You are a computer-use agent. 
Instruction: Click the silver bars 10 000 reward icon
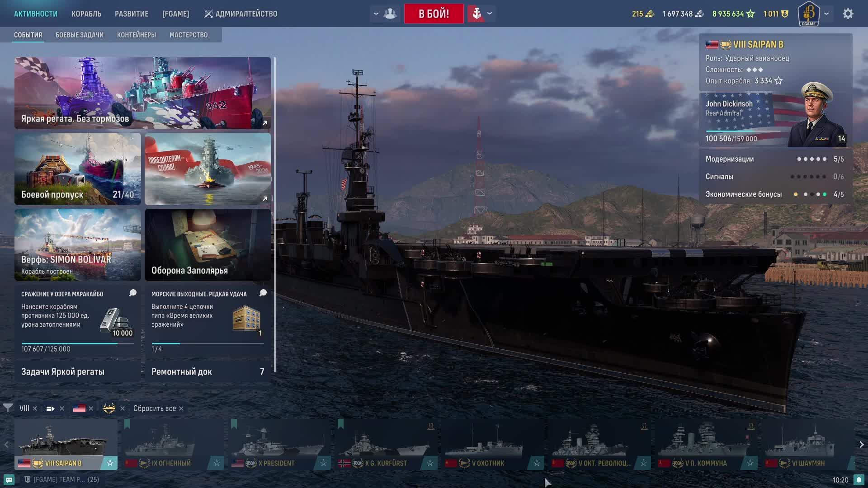tap(116, 322)
